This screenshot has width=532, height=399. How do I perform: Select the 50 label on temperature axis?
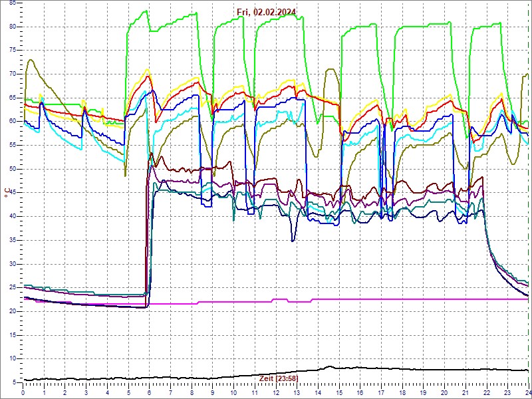point(12,169)
